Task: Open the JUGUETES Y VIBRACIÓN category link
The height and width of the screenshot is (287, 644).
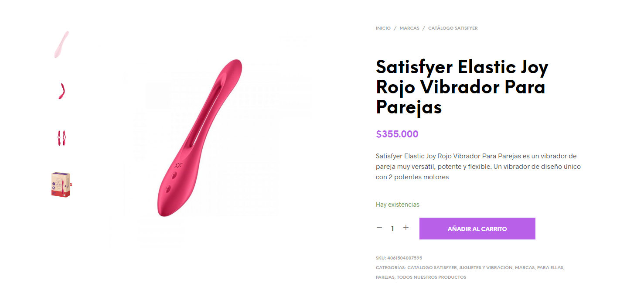Action: (x=486, y=268)
